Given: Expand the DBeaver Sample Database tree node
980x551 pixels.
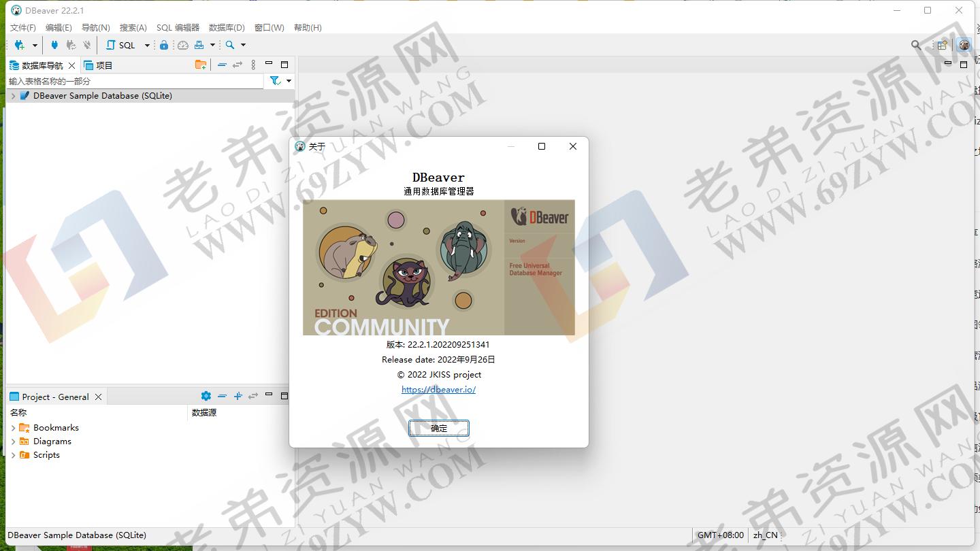Looking at the screenshot, I should coord(12,96).
